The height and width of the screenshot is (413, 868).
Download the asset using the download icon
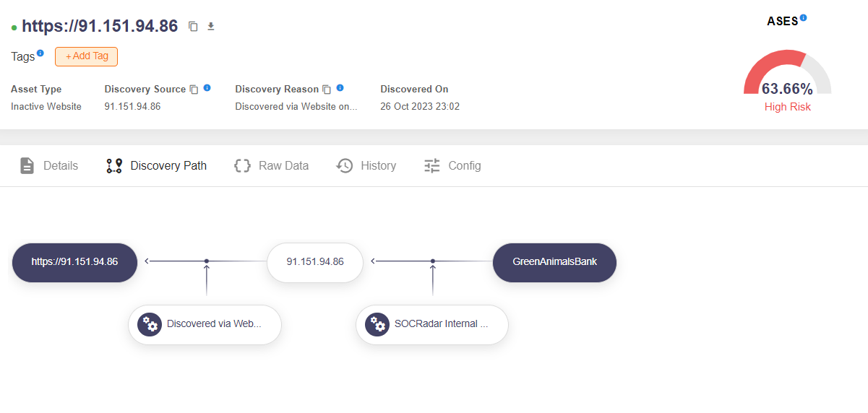click(211, 27)
